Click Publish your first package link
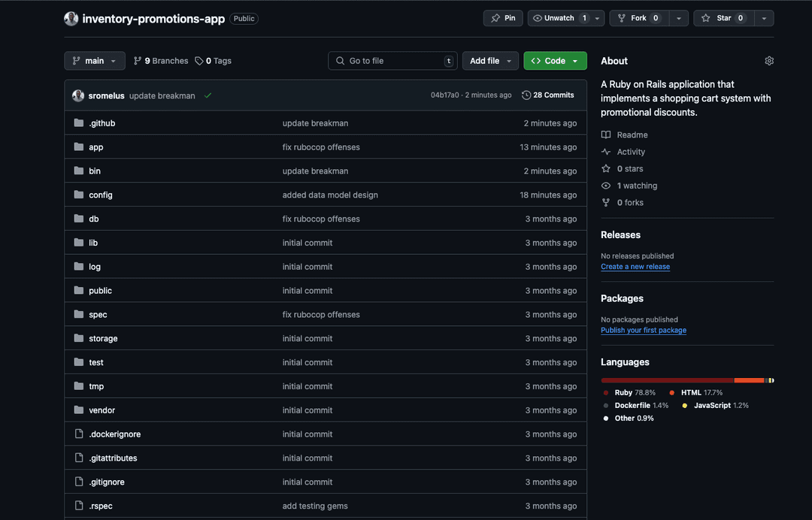Viewport: 812px width, 520px height. 644,331
